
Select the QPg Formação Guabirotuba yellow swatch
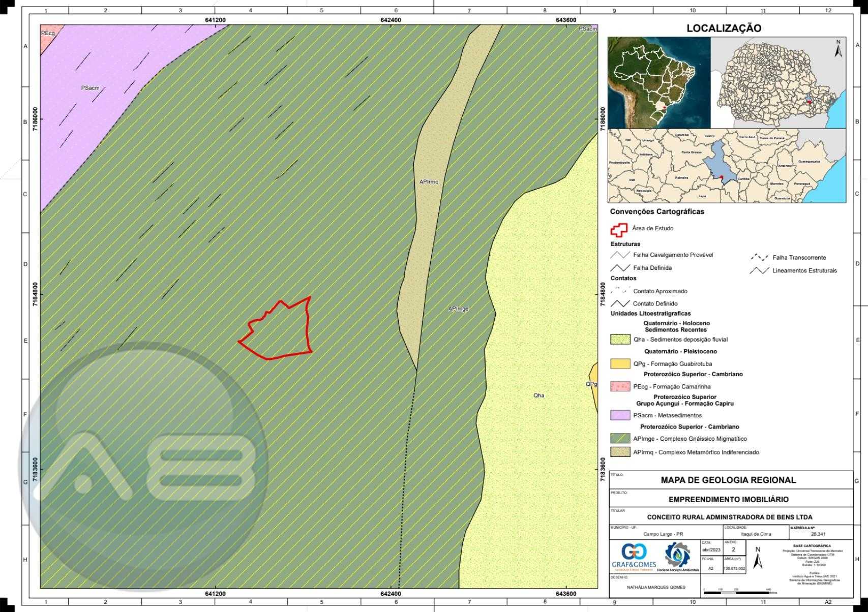pyautogui.click(x=620, y=364)
